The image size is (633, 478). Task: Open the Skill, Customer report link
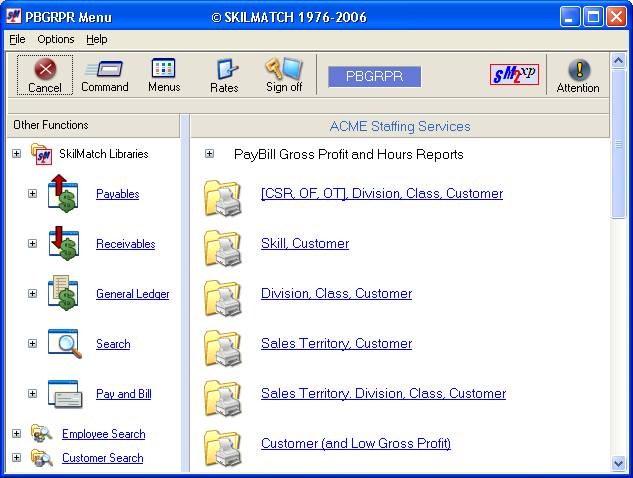[x=305, y=244]
